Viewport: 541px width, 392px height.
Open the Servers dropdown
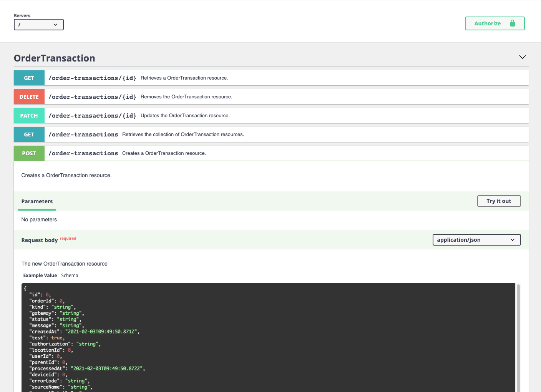tap(38, 24)
